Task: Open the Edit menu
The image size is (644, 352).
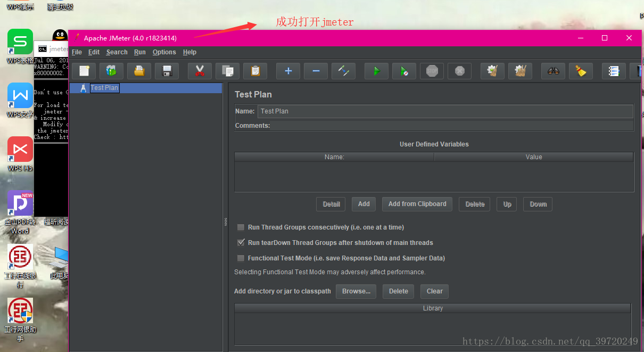Action: tap(94, 52)
